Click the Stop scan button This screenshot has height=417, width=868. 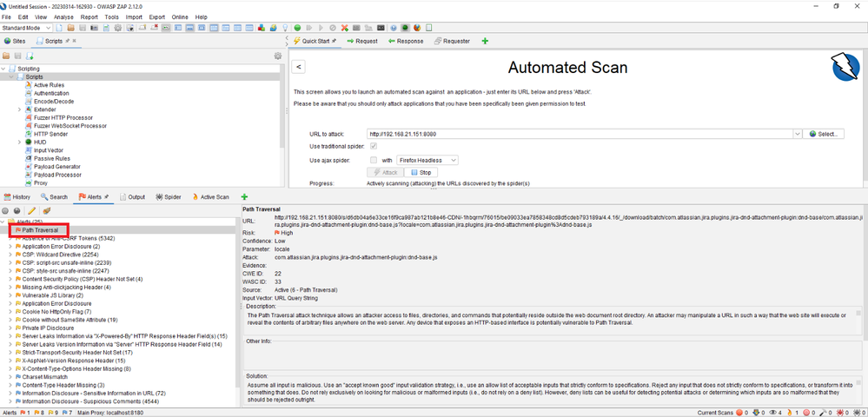(x=421, y=173)
